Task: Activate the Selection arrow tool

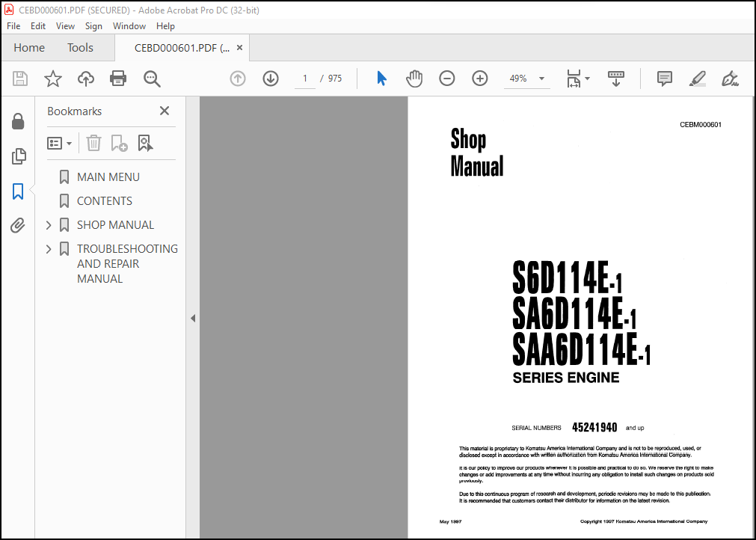Action: coord(381,78)
